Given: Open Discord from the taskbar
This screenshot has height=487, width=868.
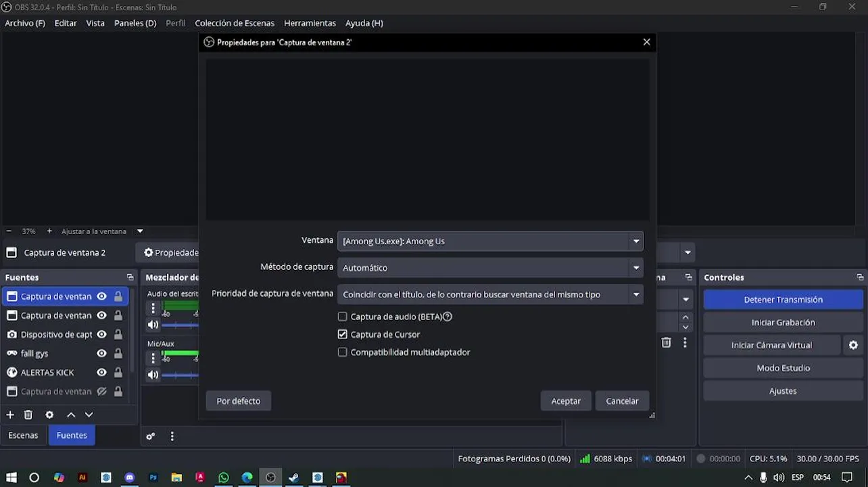Looking at the screenshot, I should [130, 478].
